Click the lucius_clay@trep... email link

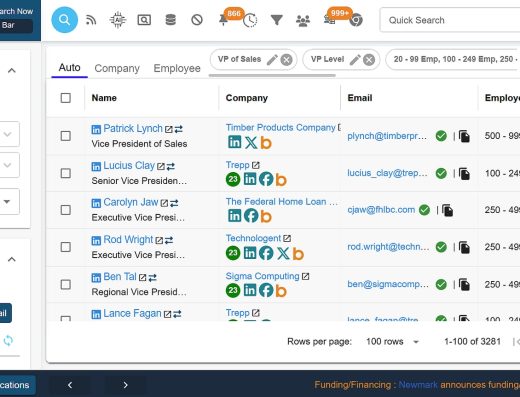tap(387, 173)
